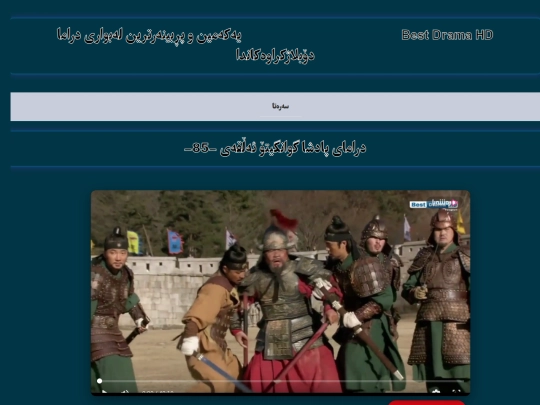Click the Best channel logo on the video
This screenshot has width=540, height=405.
pos(434,204)
